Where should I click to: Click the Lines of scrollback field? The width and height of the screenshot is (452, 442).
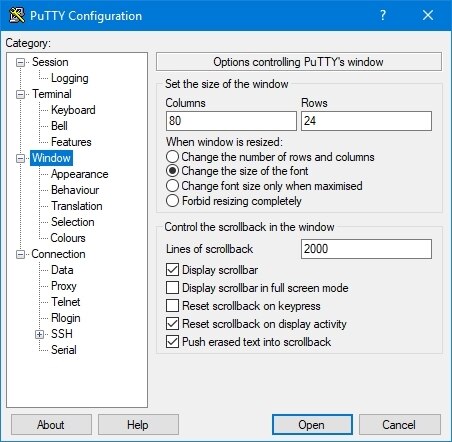366,249
